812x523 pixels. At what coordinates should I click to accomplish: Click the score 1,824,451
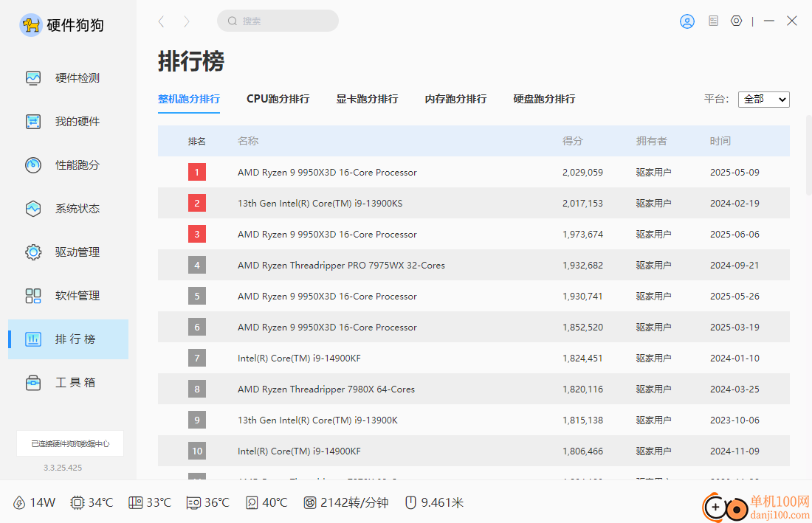tap(582, 358)
